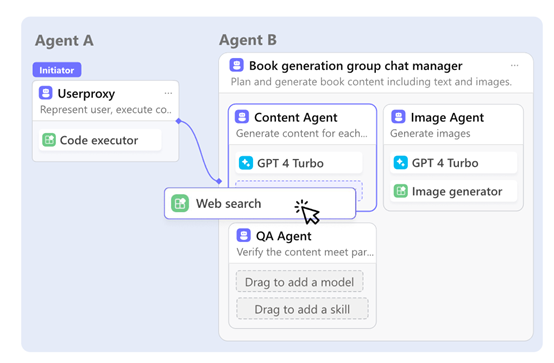Click the Drag to add a model slot
The height and width of the screenshot is (363, 554).
click(300, 282)
